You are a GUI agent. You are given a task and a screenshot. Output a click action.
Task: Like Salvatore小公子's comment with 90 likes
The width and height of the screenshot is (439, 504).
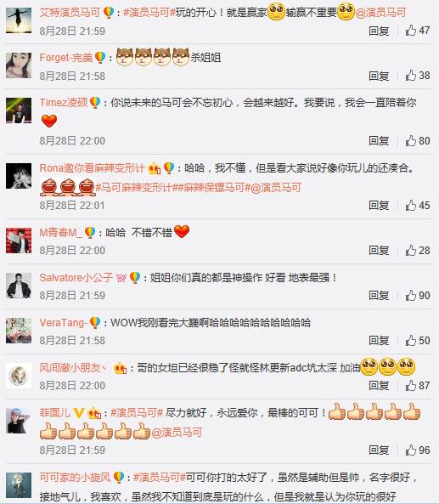tap(417, 296)
